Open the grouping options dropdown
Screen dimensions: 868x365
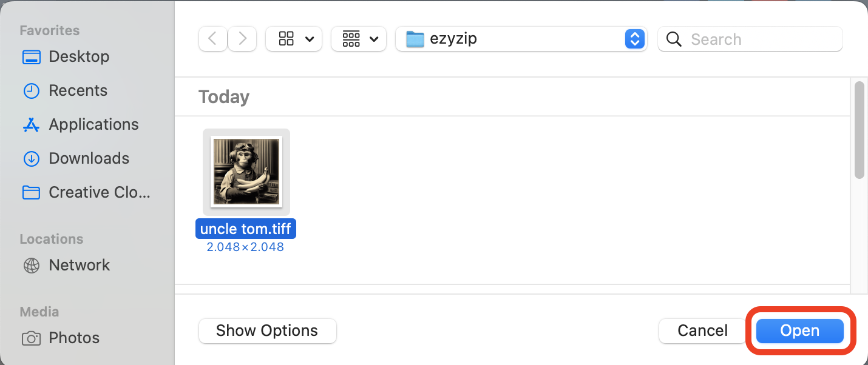pyautogui.click(x=358, y=38)
